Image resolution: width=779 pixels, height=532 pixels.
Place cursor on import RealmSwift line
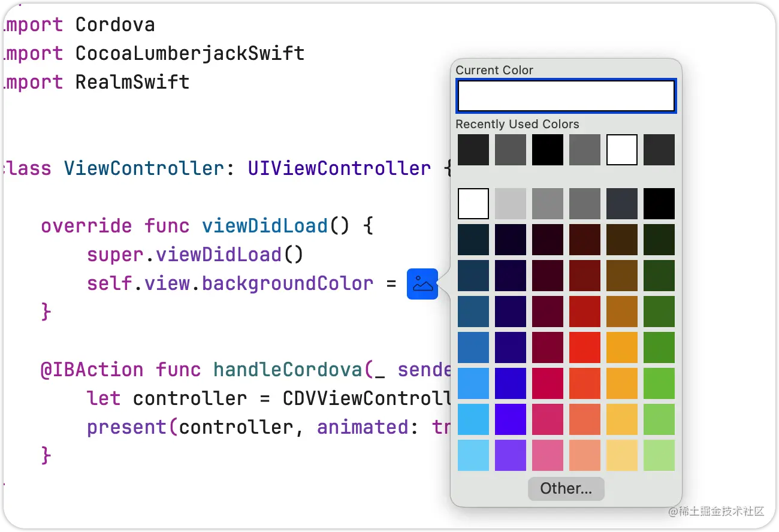pos(96,82)
